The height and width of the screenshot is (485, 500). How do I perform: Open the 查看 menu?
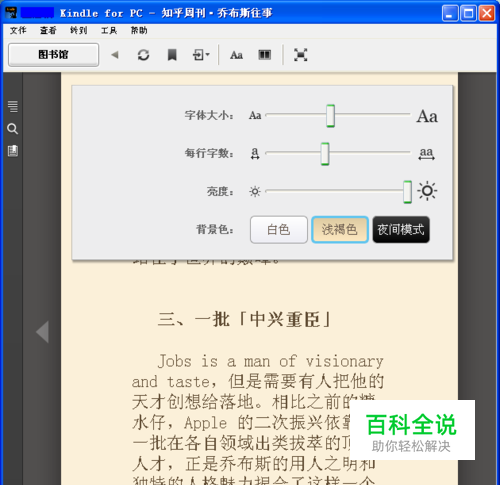(48, 31)
